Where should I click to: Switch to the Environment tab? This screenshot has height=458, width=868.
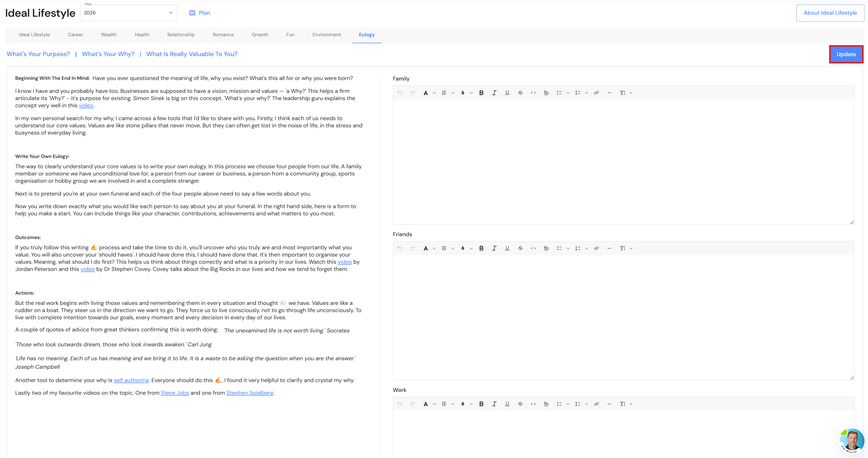(x=326, y=35)
